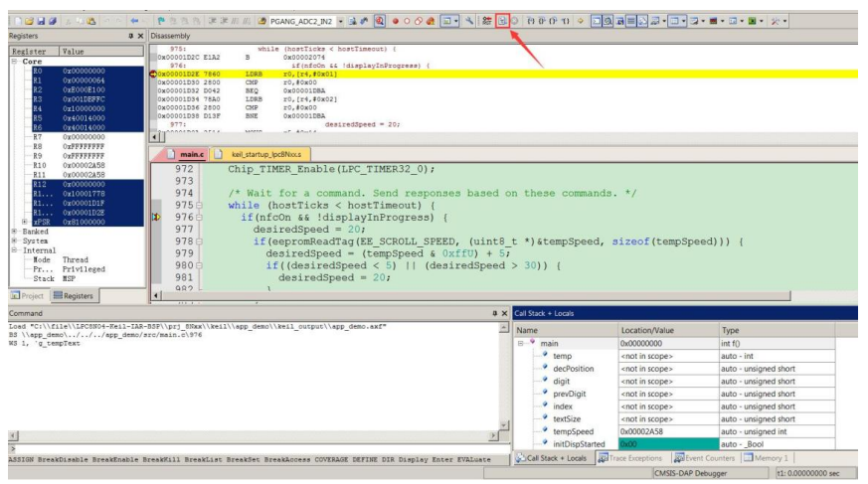Collapse code fold at line 978
The image size is (868, 484).
click(199, 242)
